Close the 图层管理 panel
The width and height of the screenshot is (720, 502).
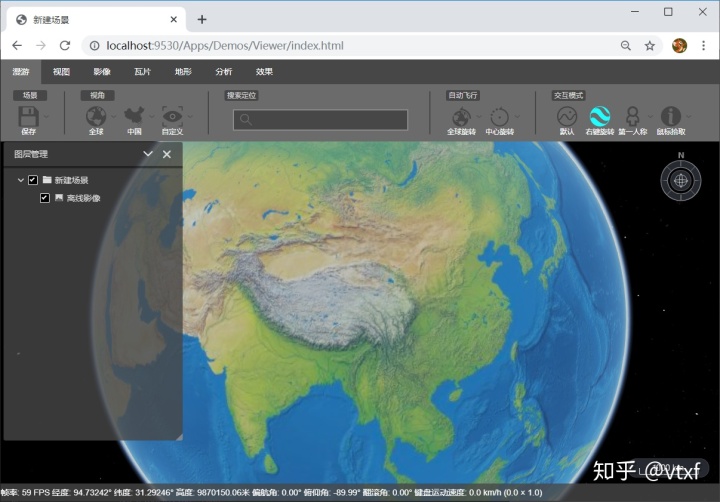tap(167, 154)
